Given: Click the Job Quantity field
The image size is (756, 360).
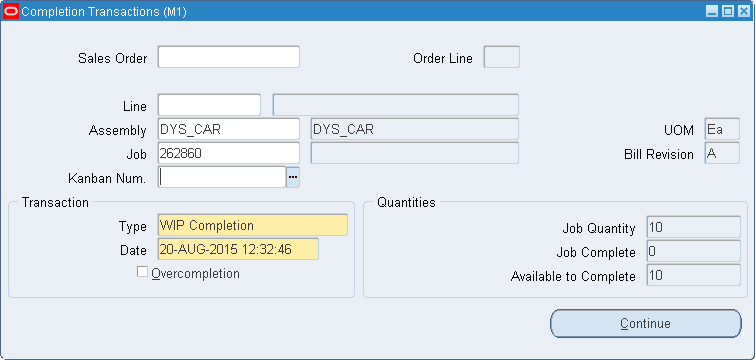Looking at the screenshot, I should click(693, 227).
